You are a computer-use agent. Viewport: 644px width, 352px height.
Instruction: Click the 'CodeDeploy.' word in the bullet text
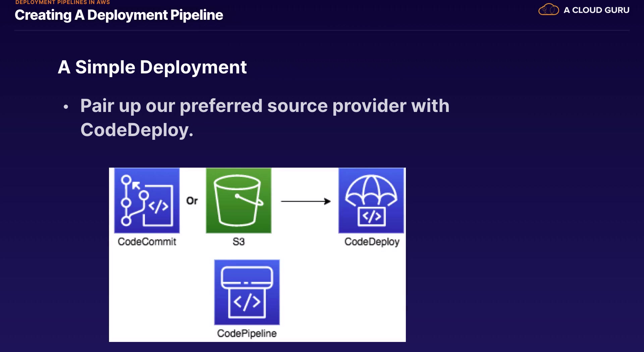coord(137,130)
